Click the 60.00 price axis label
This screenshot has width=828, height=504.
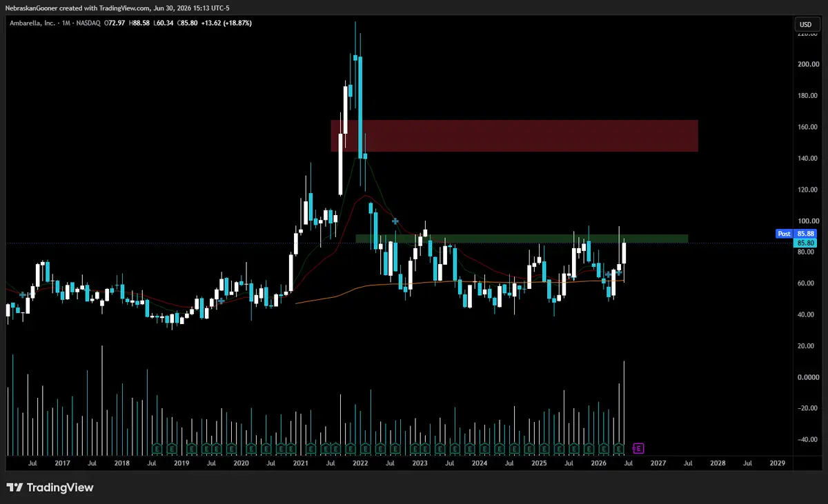(x=806, y=283)
